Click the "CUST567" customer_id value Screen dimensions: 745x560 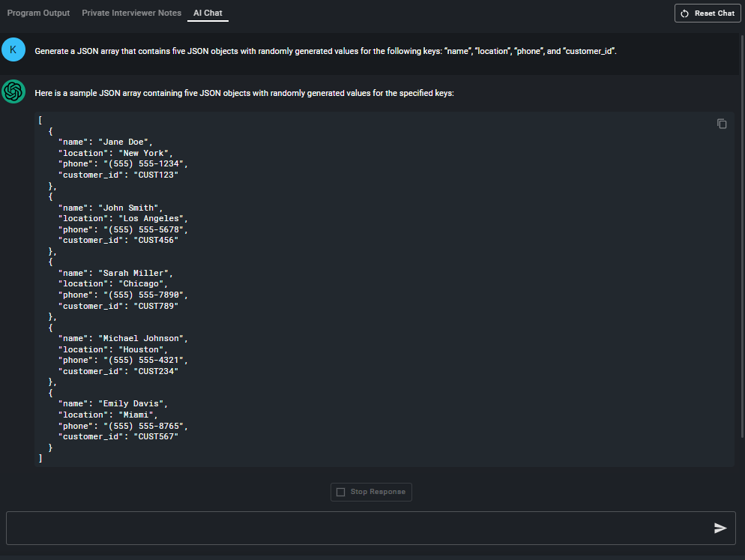pyautogui.click(x=156, y=436)
